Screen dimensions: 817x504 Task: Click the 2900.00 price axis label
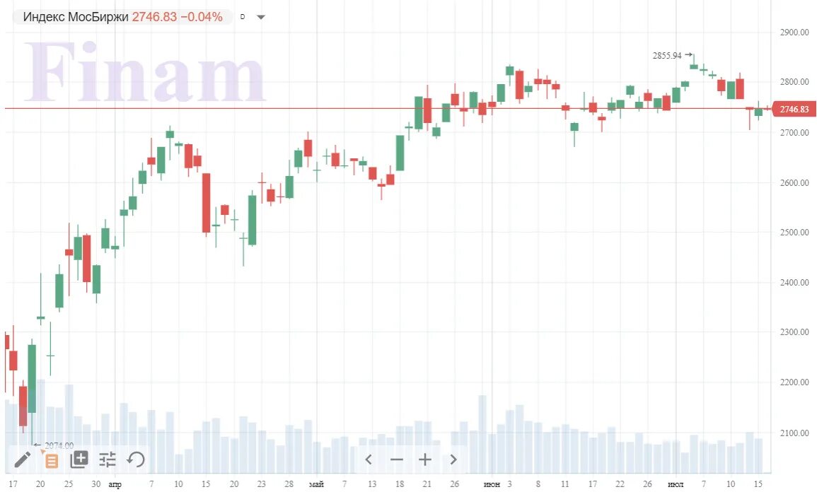click(x=795, y=33)
